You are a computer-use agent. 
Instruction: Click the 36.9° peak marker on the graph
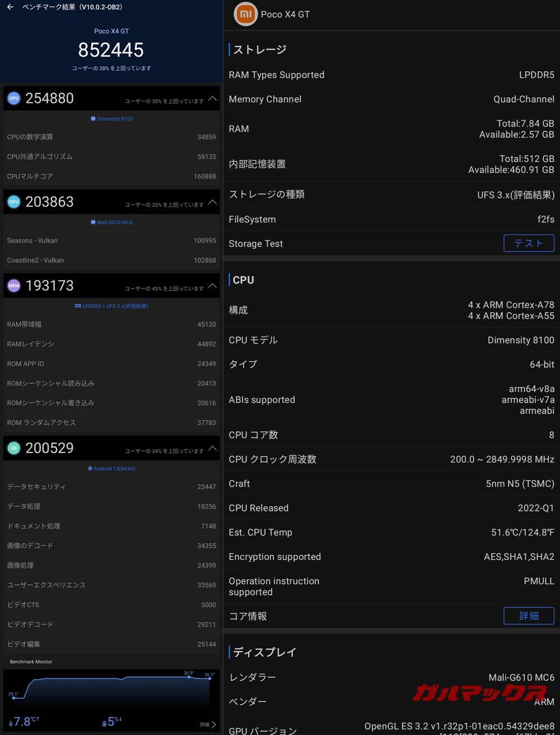[x=189, y=676]
